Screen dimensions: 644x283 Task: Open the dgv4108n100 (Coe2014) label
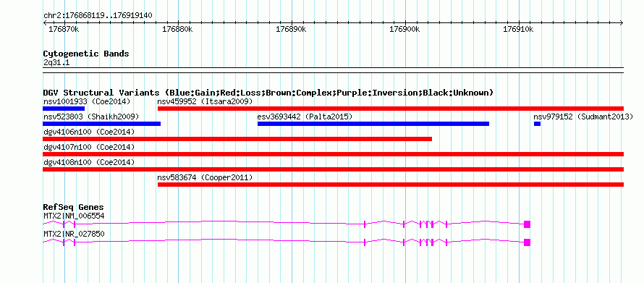point(89,162)
